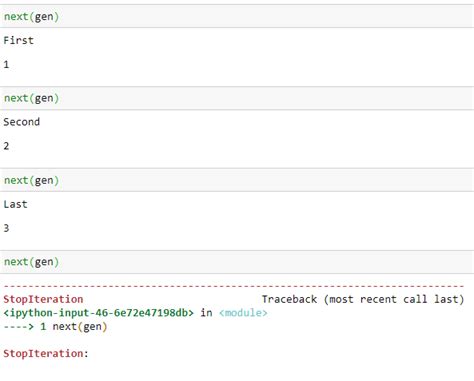Click "Traceback (most recent call last)" text
Viewport: 474px width, 381px height.
[x=363, y=299]
